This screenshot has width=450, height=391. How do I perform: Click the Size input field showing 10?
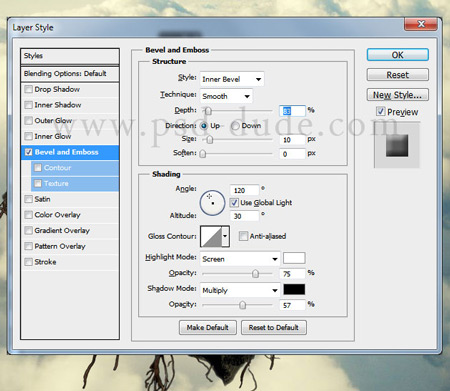point(292,140)
